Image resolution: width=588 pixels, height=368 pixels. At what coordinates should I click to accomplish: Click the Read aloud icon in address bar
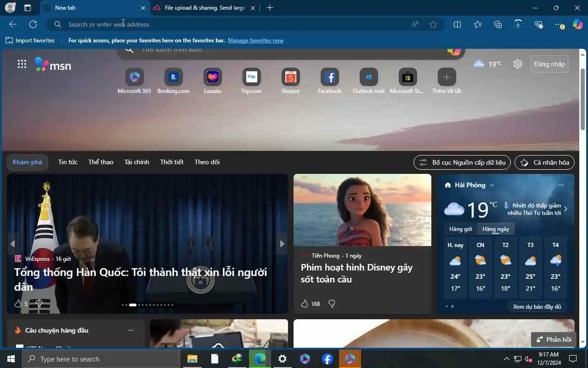415,24
